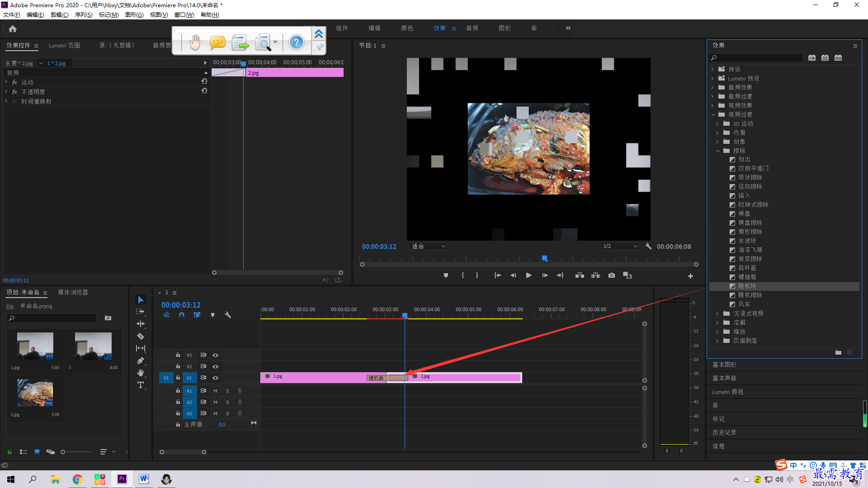Mute audio track A3
The image size is (868, 488).
click(x=215, y=413)
